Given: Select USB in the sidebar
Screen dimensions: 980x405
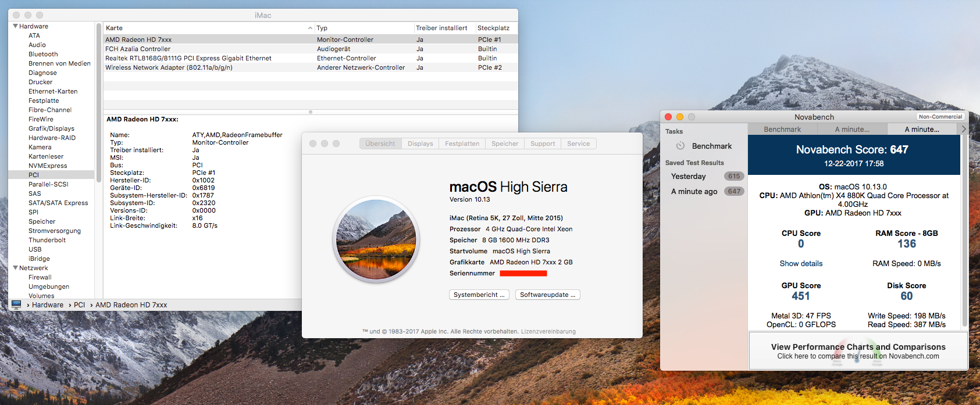Looking at the screenshot, I should pyautogui.click(x=35, y=249).
